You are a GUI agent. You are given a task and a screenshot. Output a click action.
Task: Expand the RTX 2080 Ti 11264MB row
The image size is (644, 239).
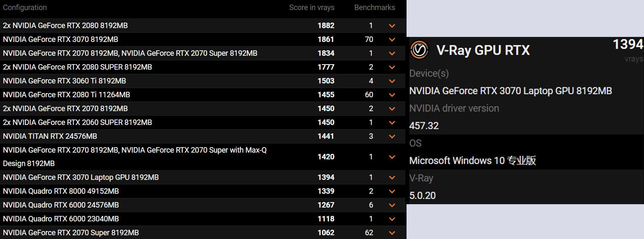pyautogui.click(x=392, y=95)
